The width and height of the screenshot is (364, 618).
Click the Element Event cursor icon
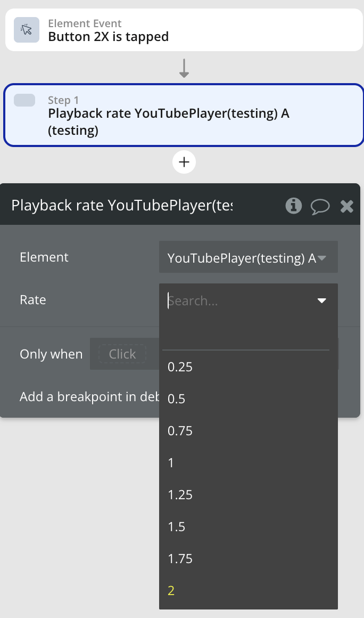coord(26,30)
